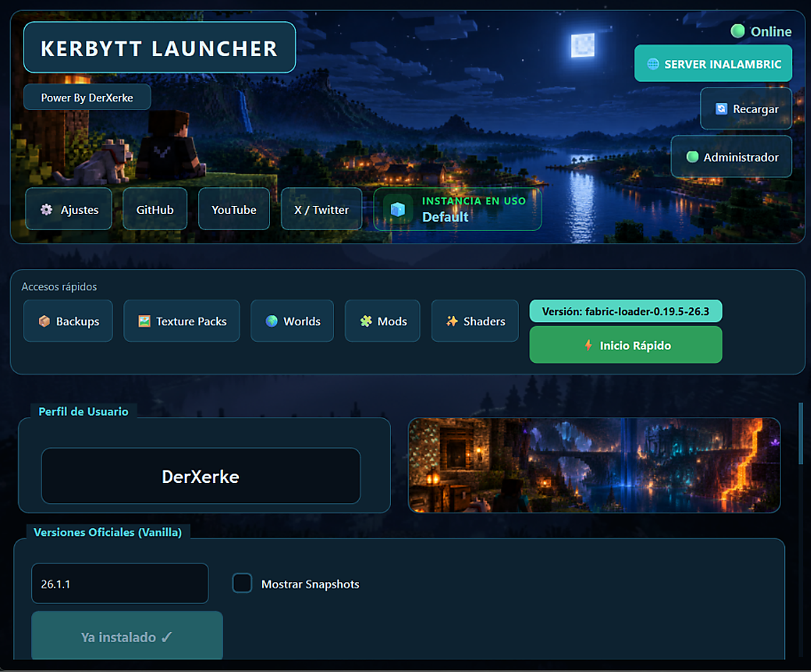The image size is (811, 672).
Task: Click the KERBYTT LAUNCHER title
Action: [x=159, y=48]
